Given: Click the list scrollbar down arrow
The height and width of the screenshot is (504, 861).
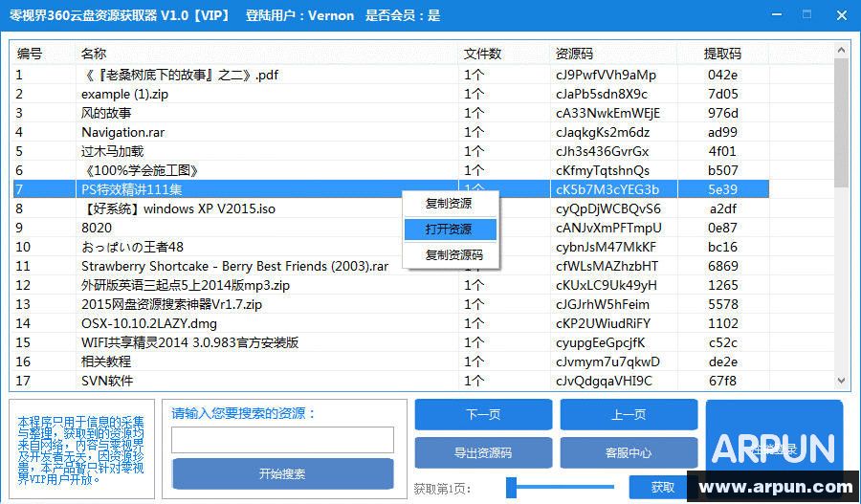Looking at the screenshot, I should tap(842, 382).
